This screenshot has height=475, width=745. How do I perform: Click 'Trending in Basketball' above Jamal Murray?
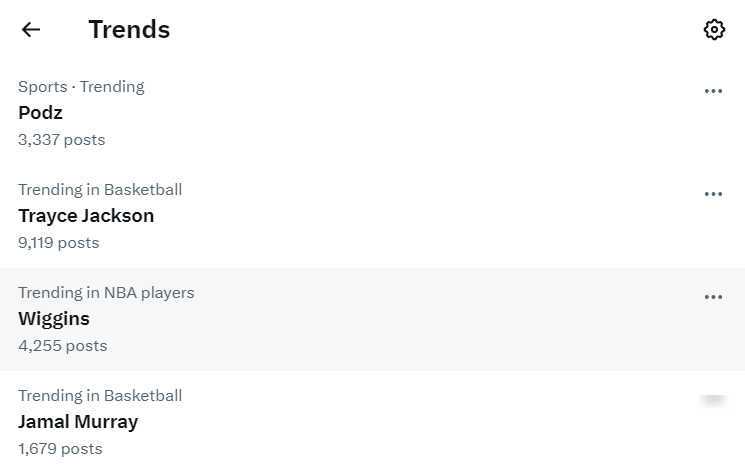pyautogui.click(x=100, y=396)
